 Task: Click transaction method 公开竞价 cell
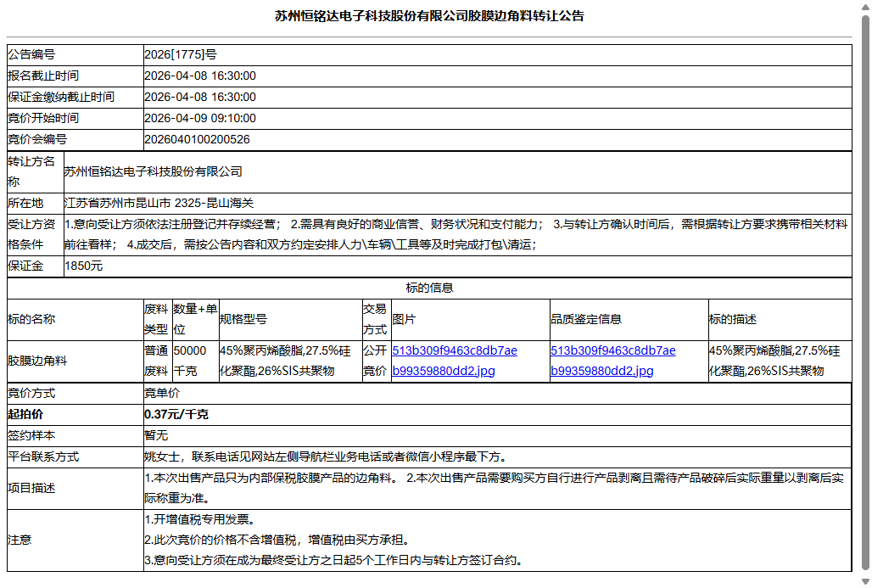click(x=377, y=361)
